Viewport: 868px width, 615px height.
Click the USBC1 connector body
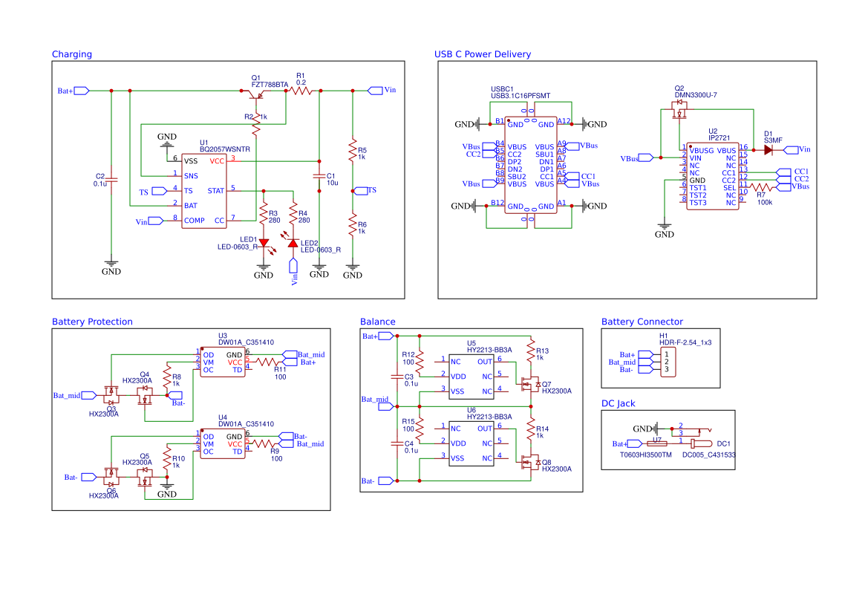(x=530, y=165)
